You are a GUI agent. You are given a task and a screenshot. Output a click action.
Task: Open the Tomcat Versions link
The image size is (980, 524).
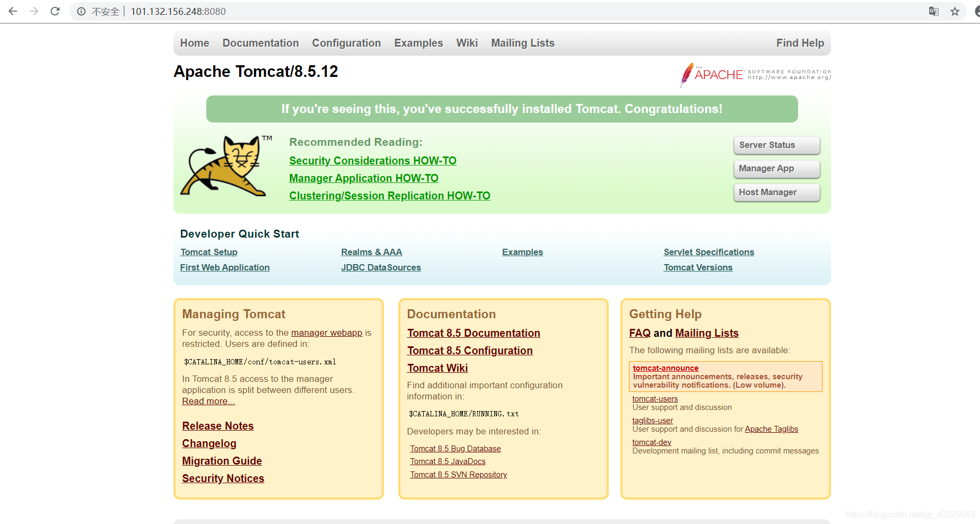tap(698, 267)
